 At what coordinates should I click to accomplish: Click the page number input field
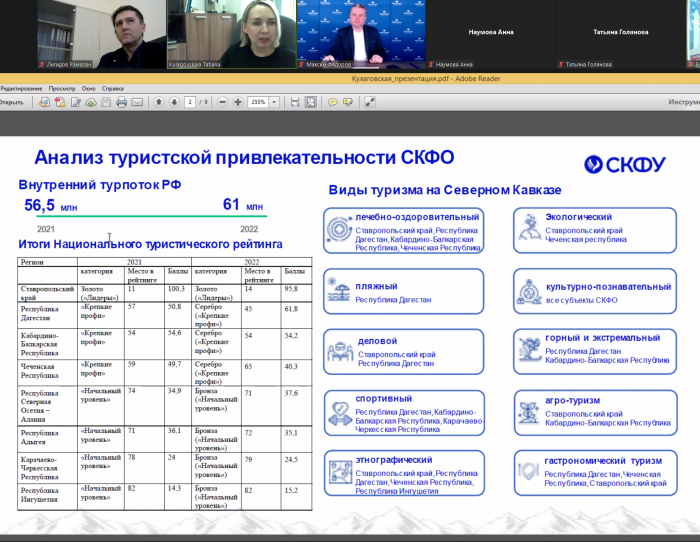point(191,102)
